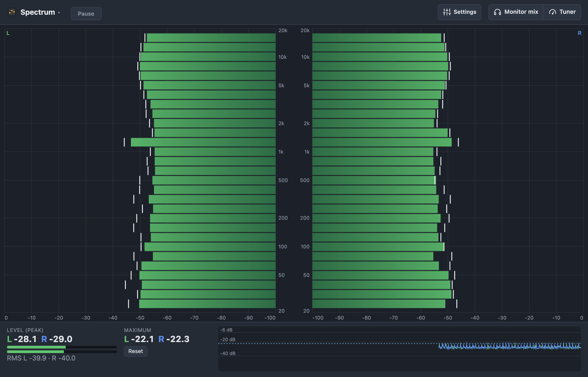The width and height of the screenshot is (588, 377).
Task: Click the right panel 500 frequency label
Action: (305, 180)
